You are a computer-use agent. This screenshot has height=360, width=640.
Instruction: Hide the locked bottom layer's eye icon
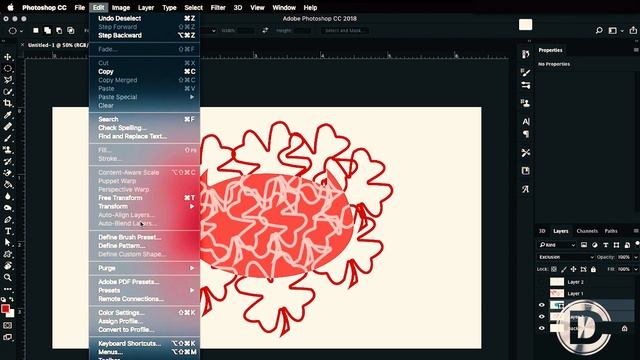click(x=542, y=328)
